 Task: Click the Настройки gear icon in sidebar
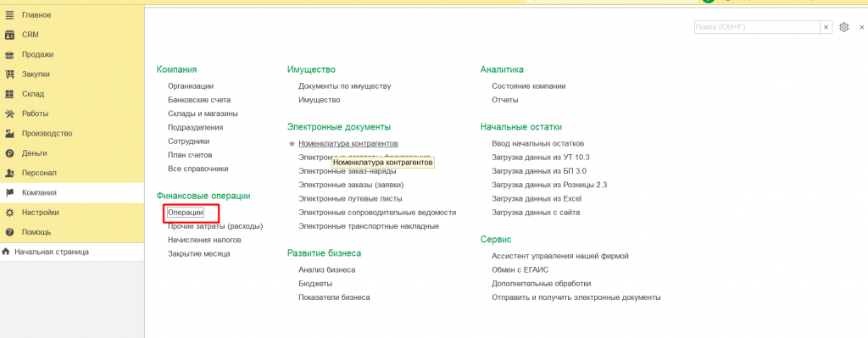(8, 213)
